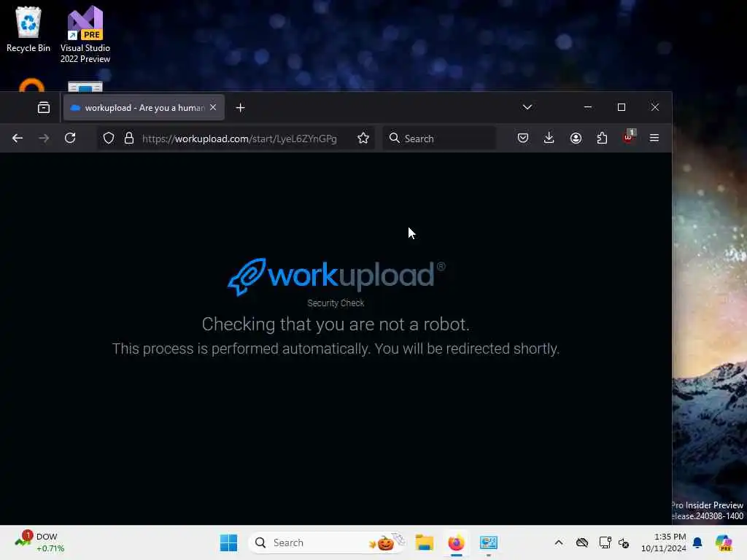Screen dimensions: 747x560
Task: Open the clock showing 1:35 PM
Action: (663, 542)
